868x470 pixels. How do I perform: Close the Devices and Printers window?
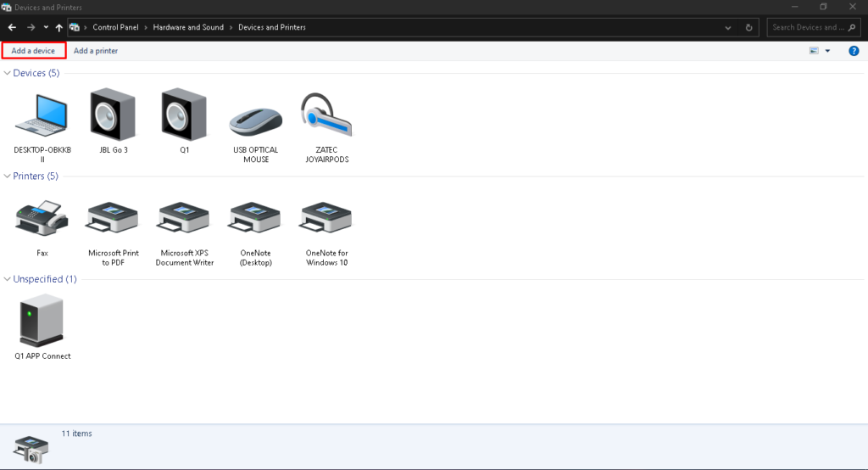click(853, 7)
